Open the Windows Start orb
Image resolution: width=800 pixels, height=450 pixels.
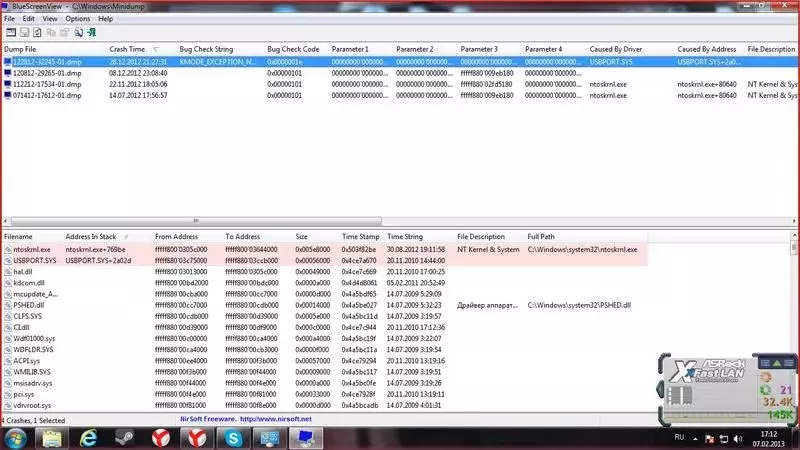pos(15,438)
